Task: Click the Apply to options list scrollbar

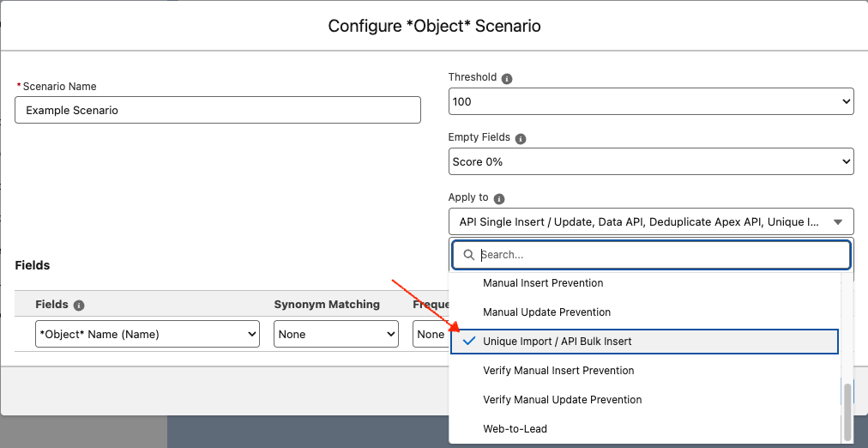Action: tap(847, 411)
